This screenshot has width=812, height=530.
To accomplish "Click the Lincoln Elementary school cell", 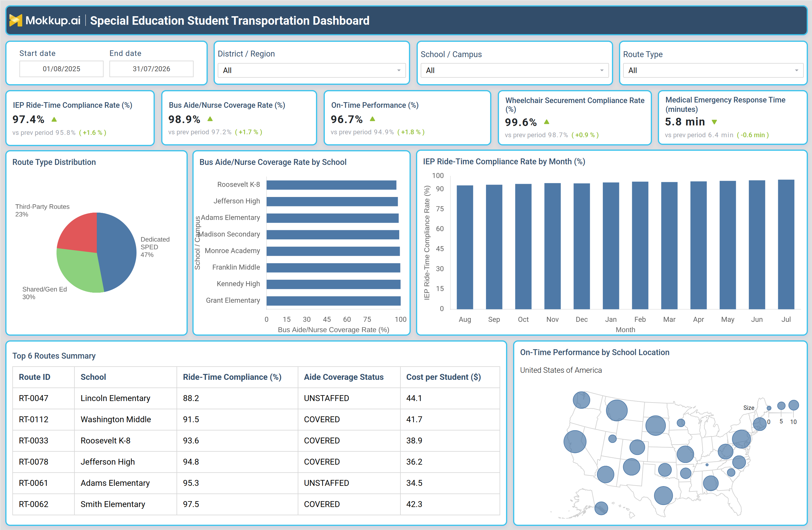I will pos(126,398).
